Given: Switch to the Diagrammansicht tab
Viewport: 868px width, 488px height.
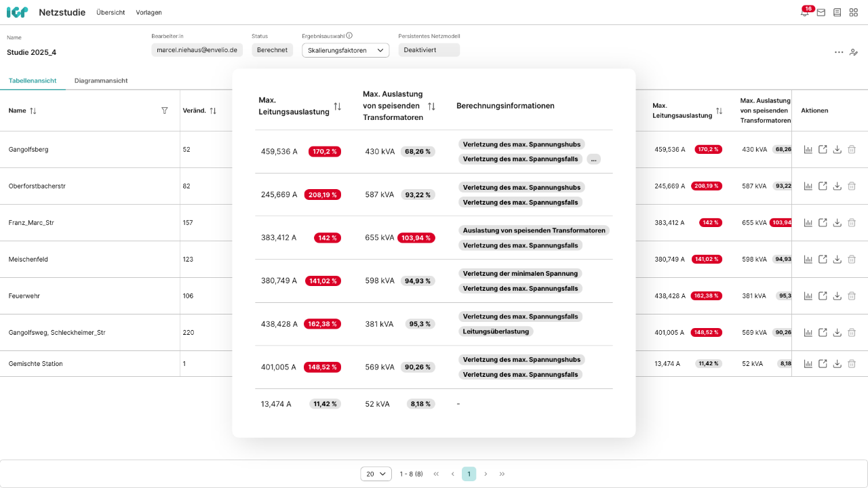Looking at the screenshot, I should pos(101,81).
